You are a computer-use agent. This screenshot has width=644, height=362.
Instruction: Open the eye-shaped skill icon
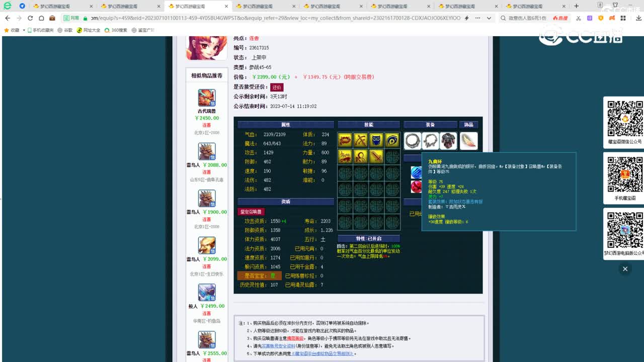[392, 140]
